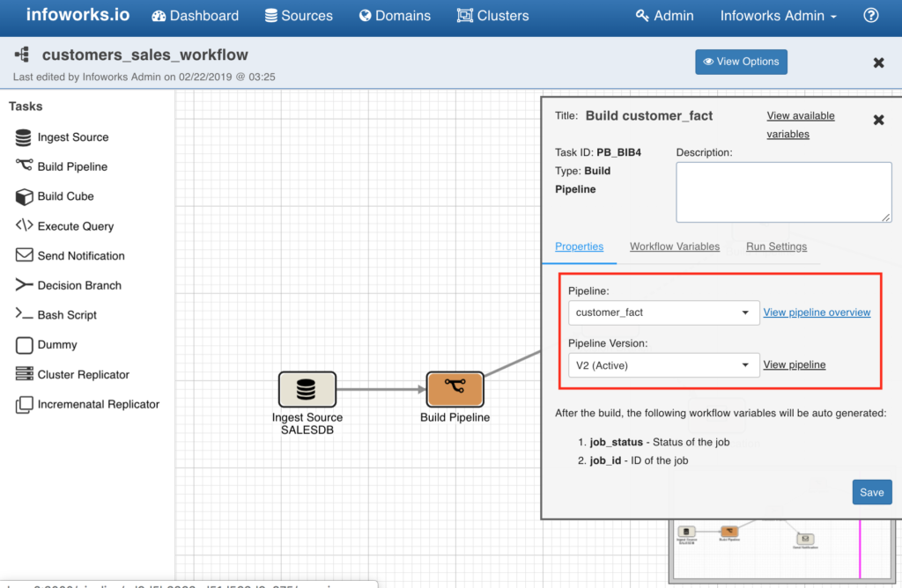The image size is (902, 588).
Task: Open the View pipeline overview link
Action: tap(817, 312)
